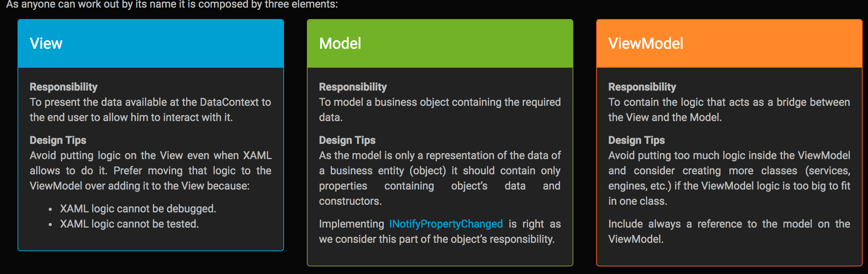This screenshot has height=274, width=868.
Task: Open the INotifyPropertyChanged link
Action: pos(446,224)
